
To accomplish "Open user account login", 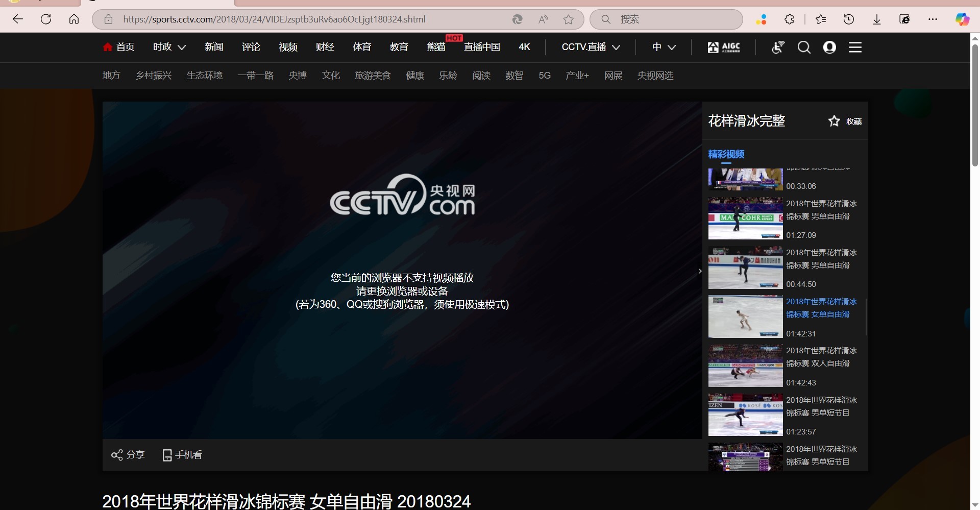I will tap(829, 47).
